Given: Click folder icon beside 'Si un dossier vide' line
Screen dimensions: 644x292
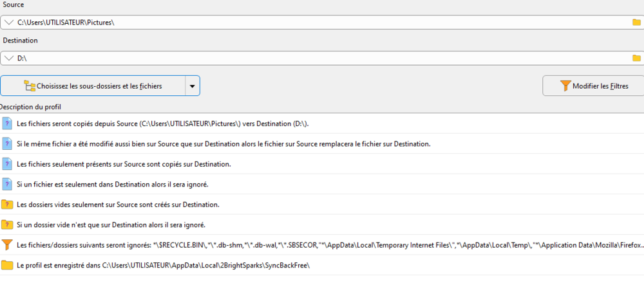Looking at the screenshot, I should 7,224.
